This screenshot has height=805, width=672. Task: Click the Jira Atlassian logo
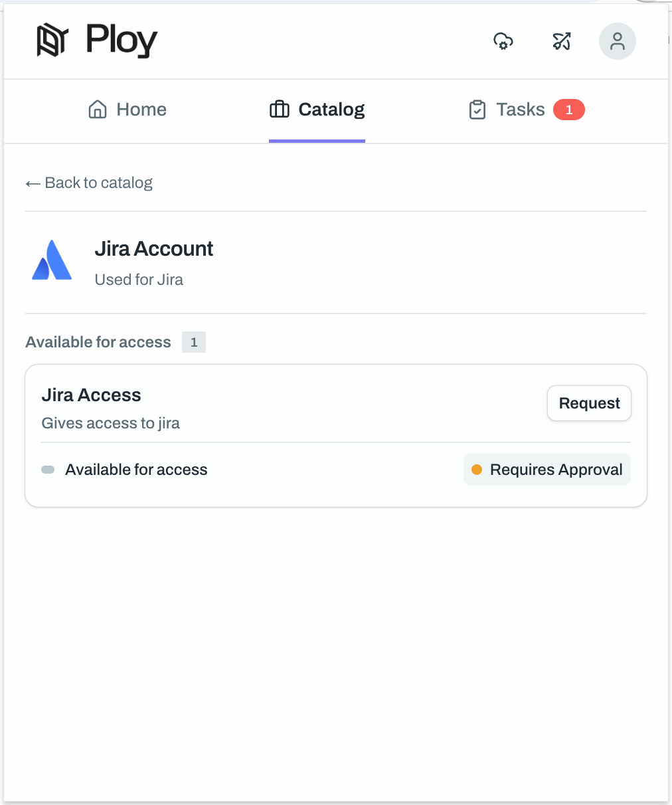coord(51,260)
